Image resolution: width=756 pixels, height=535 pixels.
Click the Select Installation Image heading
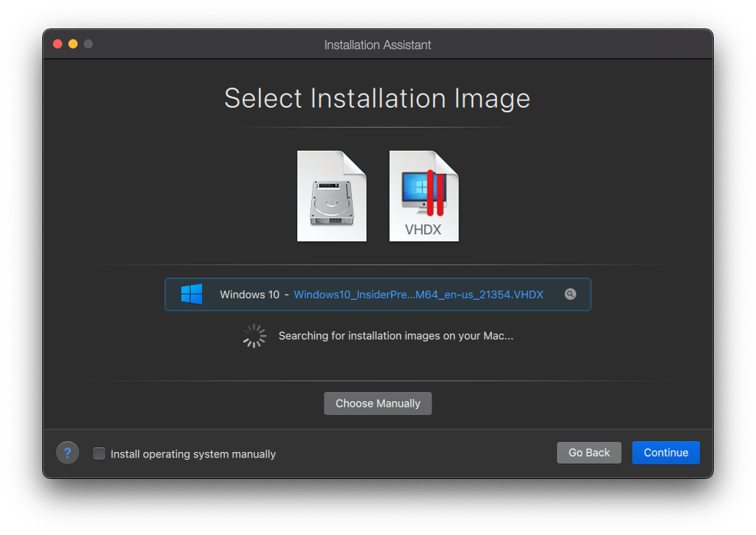pos(377,98)
